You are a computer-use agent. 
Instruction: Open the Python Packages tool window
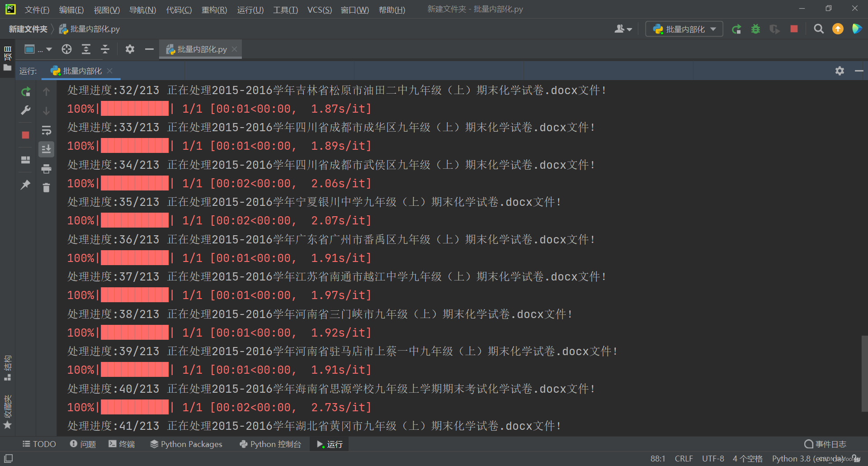[186, 444]
